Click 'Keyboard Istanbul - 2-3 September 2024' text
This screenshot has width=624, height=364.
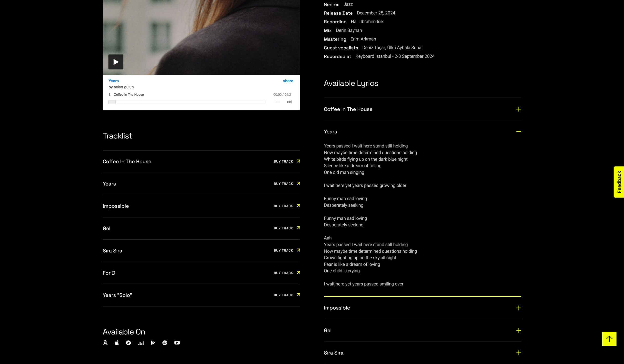395,56
